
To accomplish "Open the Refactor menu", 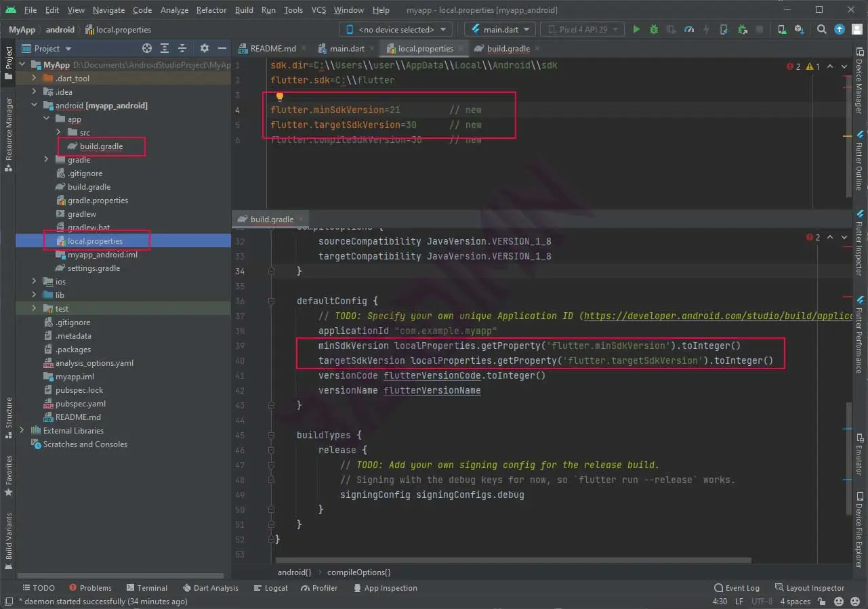I will pos(211,10).
